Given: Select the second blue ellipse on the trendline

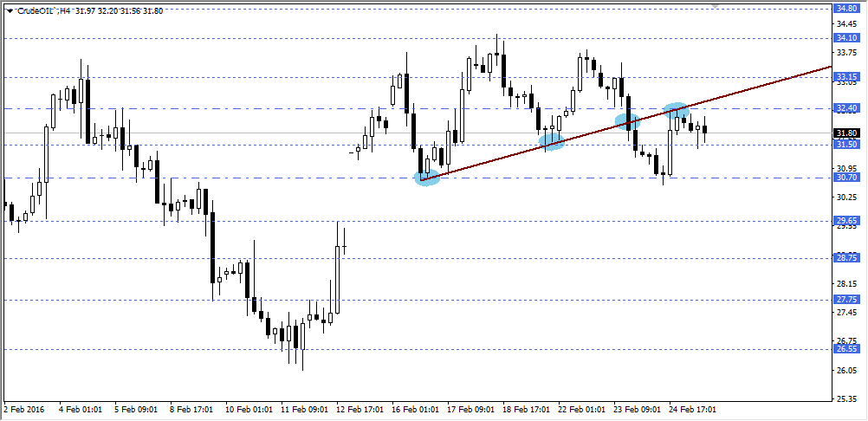Looking at the screenshot, I should pos(552,141).
